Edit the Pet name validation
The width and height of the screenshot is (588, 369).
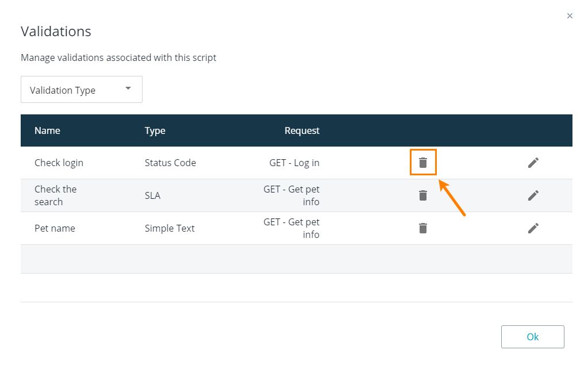point(533,228)
